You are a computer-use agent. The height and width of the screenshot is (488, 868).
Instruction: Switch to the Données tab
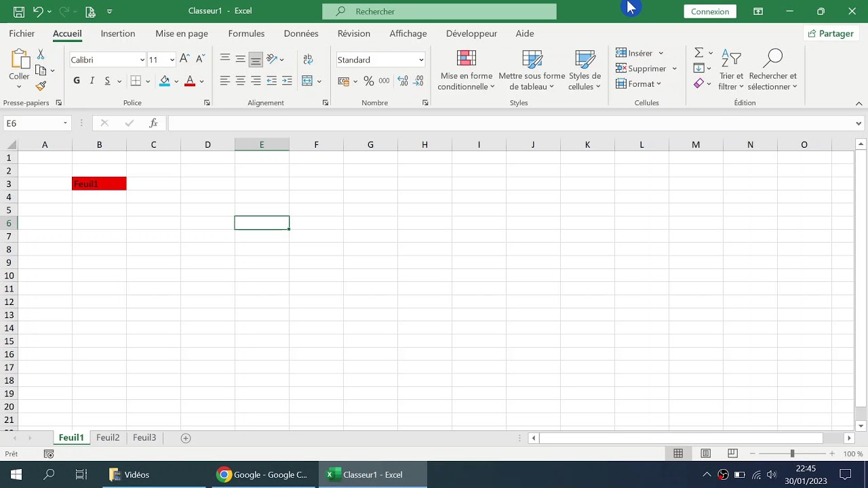pos(301,33)
